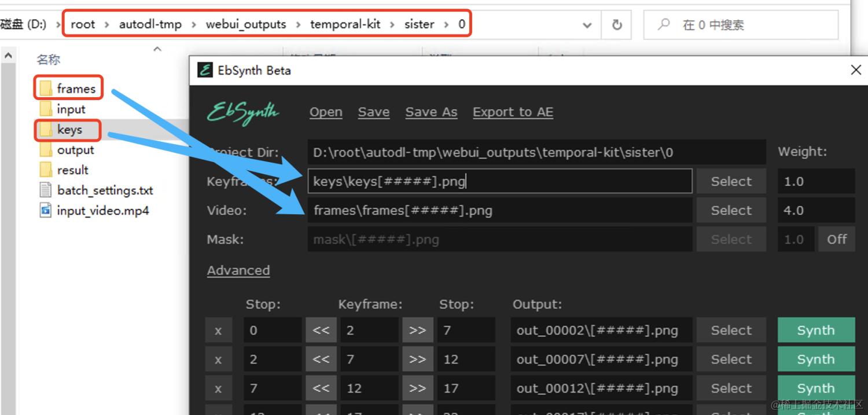
Task: Navigate to sister in breadcrumb path
Action: click(420, 24)
